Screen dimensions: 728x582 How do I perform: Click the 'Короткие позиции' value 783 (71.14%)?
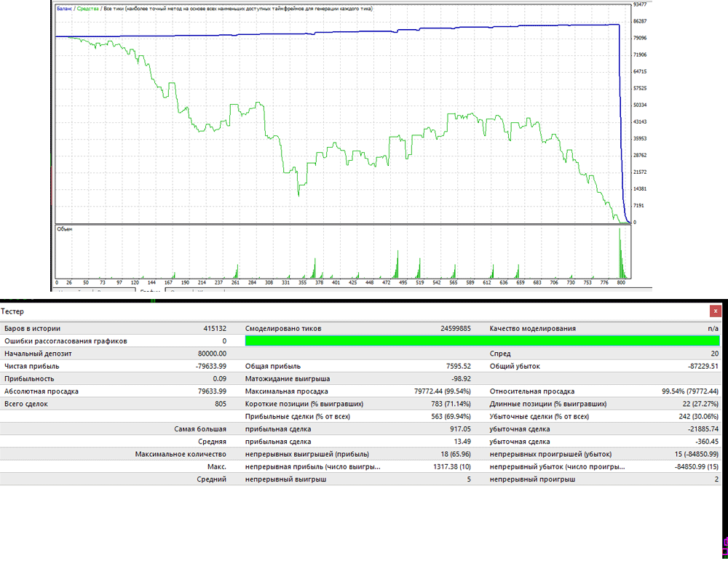click(451, 404)
